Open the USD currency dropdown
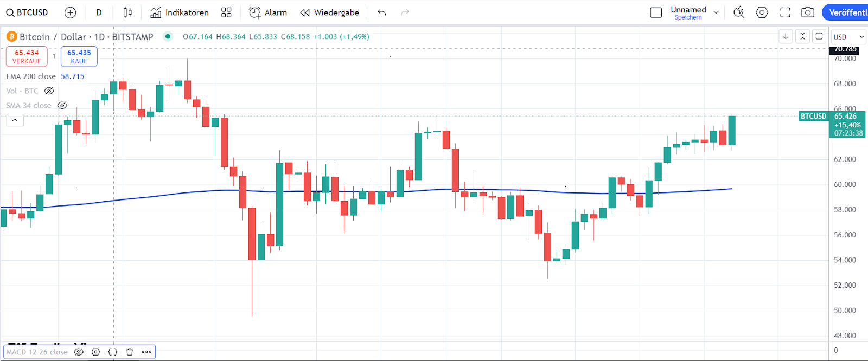Viewport: 868px width, 361px height. [x=849, y=37]
